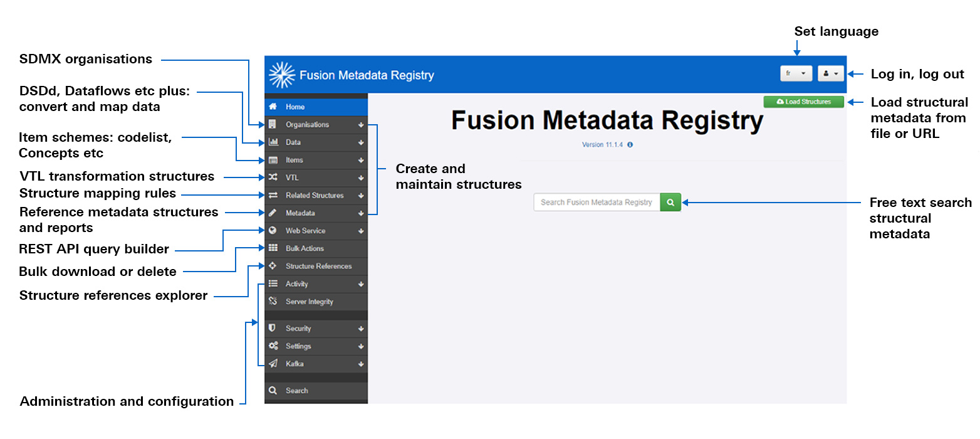Open the user account dropdown

pos(831,73)
